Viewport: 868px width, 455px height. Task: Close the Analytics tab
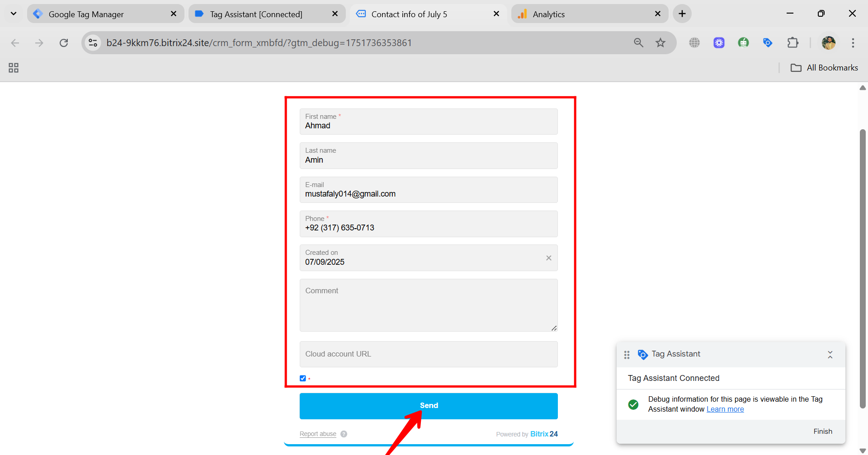658,14
